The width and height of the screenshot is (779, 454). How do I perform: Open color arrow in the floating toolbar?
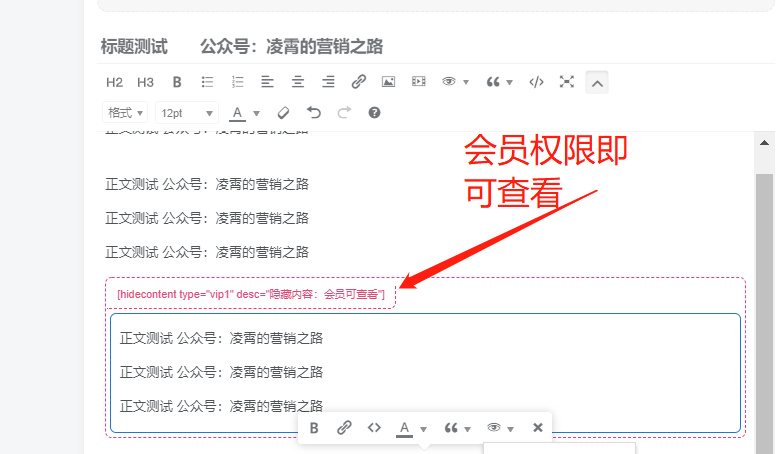pos(423,429)
